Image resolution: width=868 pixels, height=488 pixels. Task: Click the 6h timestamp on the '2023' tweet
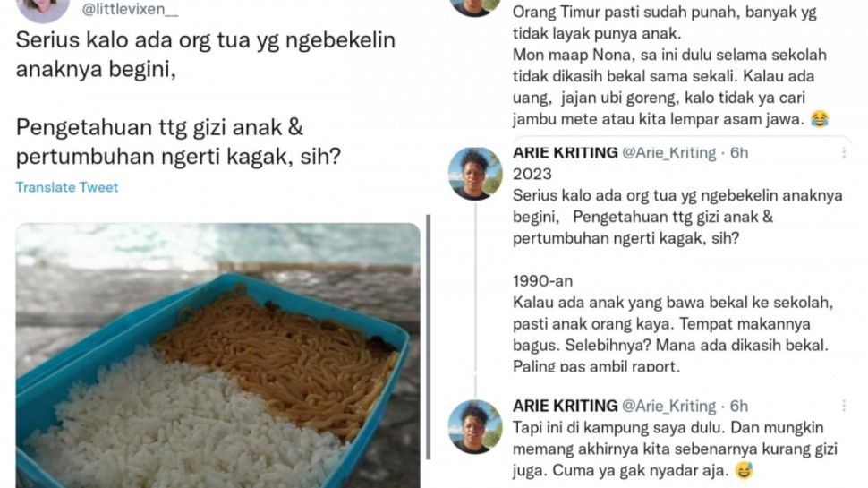pyautogui.click(x=739, y=152)
